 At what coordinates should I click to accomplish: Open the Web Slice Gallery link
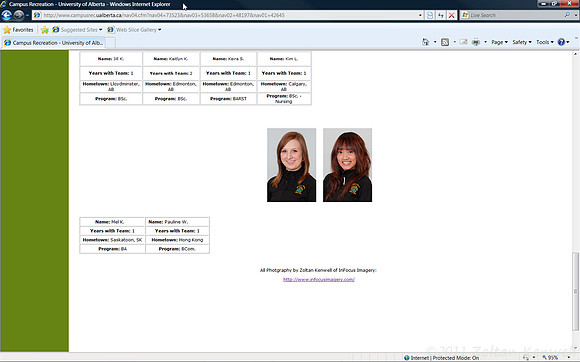(x=134, y=30)
